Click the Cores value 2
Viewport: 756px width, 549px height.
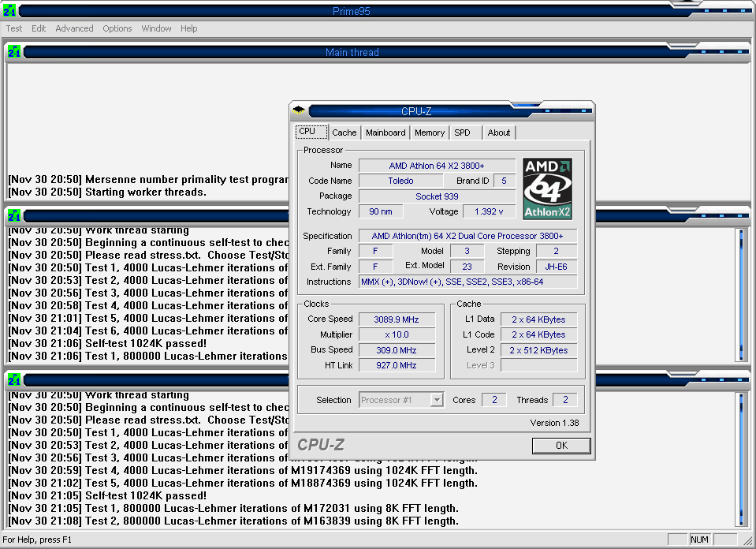(x=494, y=400)
